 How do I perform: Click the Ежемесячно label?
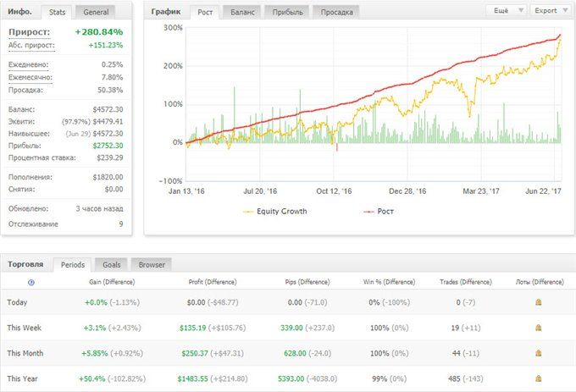(30, 77)
